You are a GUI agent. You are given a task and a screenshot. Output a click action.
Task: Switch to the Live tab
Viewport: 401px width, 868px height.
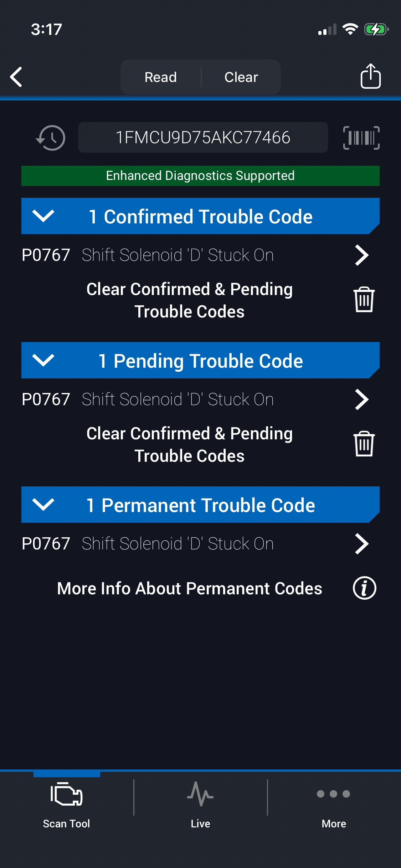coord(200,802)
